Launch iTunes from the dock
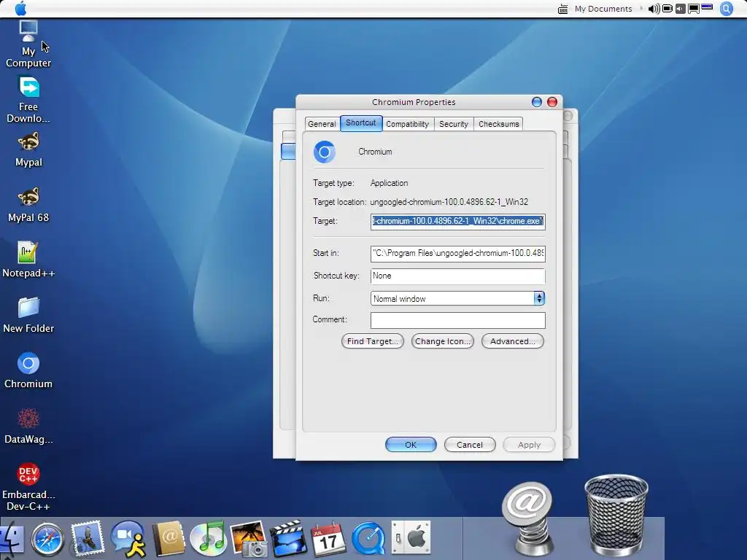The width and height of the screenshot is (747, 560). coord(208,539)
